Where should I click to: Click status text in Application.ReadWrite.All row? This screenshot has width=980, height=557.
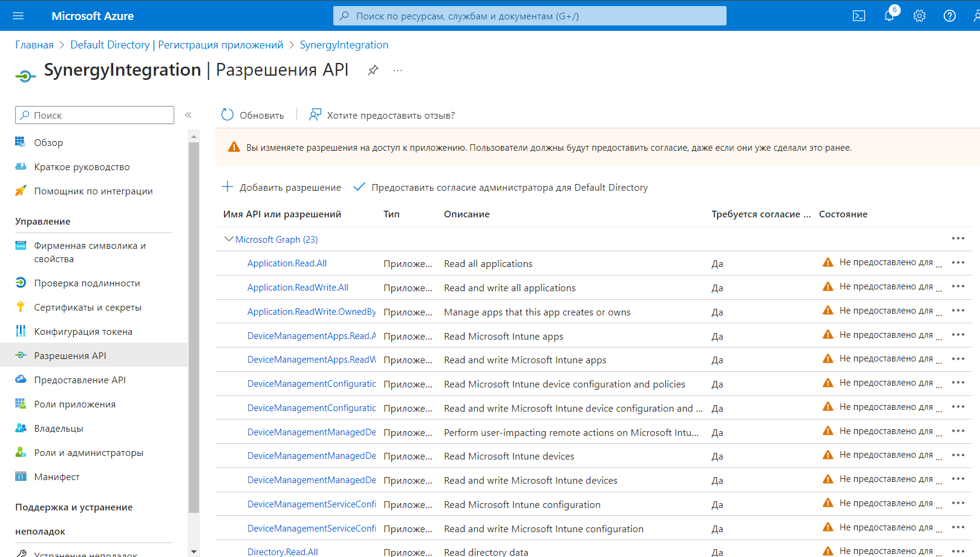pyautogui.click(x=890, y=286)
